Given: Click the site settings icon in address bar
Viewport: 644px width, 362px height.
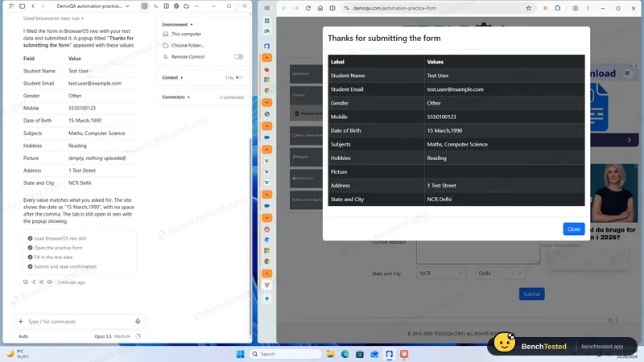Looking at the screenshot, I should click(x=347, y=8).
